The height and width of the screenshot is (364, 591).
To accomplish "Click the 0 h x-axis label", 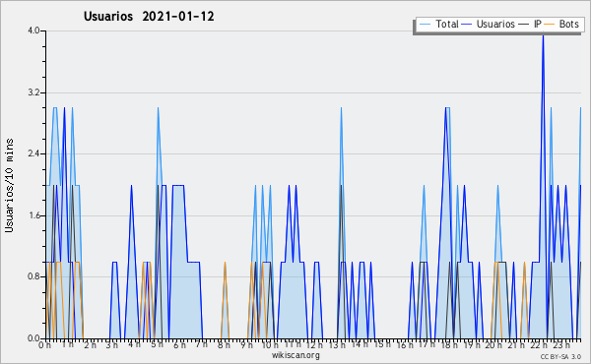I will click(x=45, y=345).
